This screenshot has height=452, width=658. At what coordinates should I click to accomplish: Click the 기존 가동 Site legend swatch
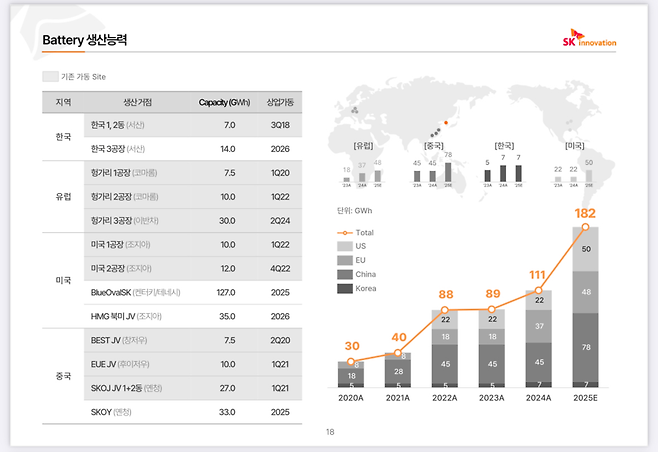pyautogui.click(x=50, y=76)
